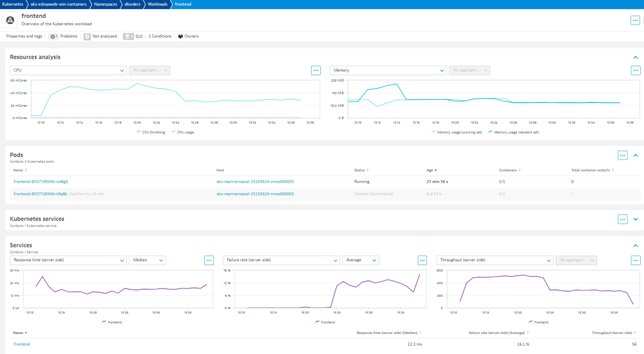Screen dimensions: 644x354
Task: Open the SLO badge icon
Action: click(x=128, y=37)
